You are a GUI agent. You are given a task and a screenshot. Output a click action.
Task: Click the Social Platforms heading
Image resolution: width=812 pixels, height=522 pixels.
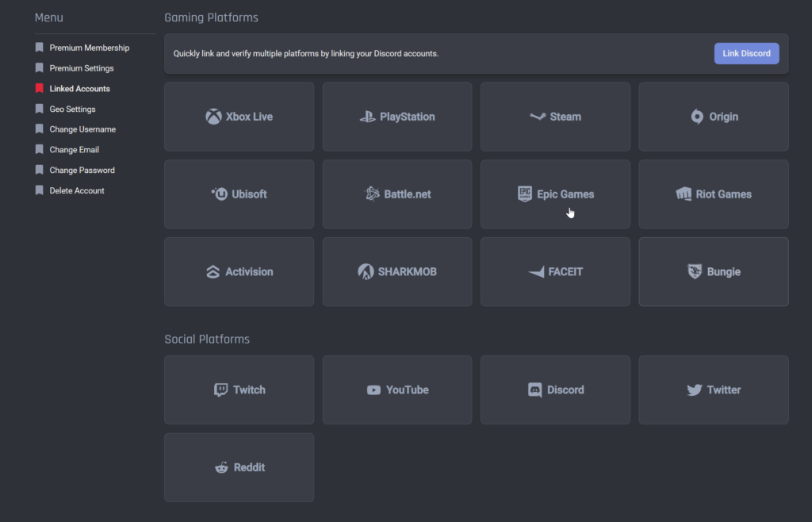tap(207, 340)
